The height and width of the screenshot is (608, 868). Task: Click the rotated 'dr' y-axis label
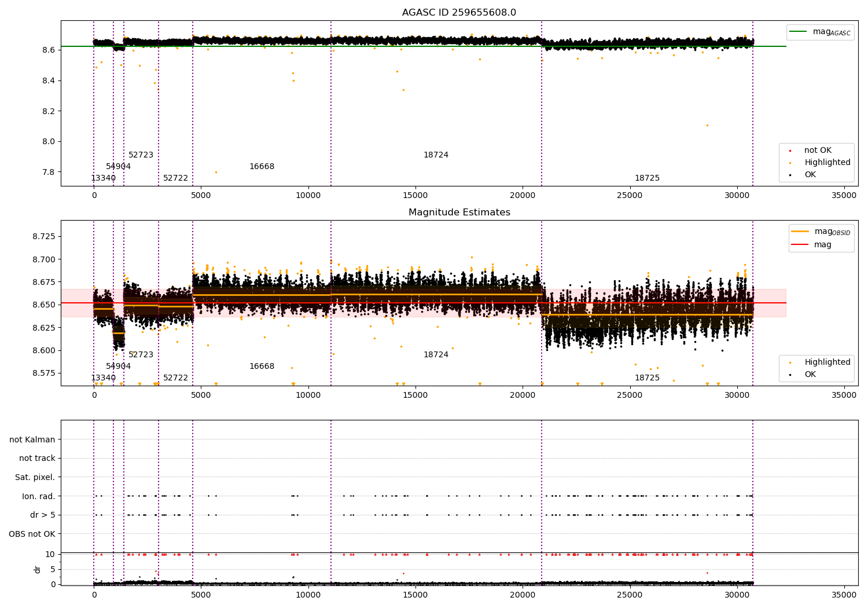click(38, 569)
